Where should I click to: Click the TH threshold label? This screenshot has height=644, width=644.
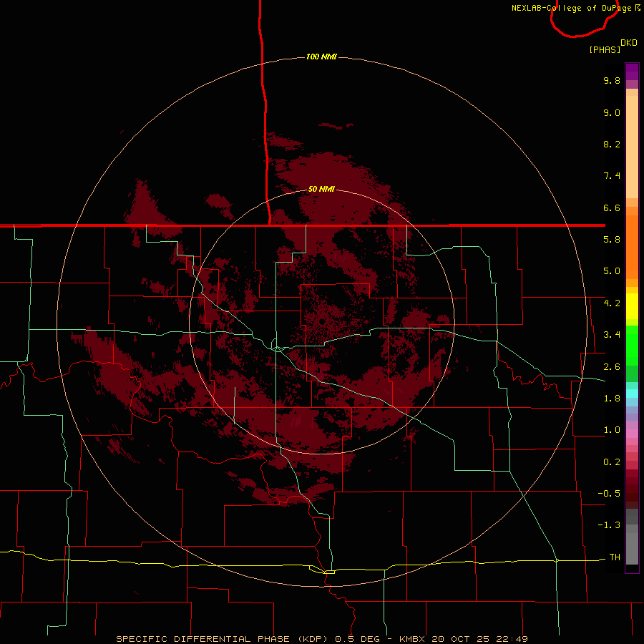click(615, 557)
